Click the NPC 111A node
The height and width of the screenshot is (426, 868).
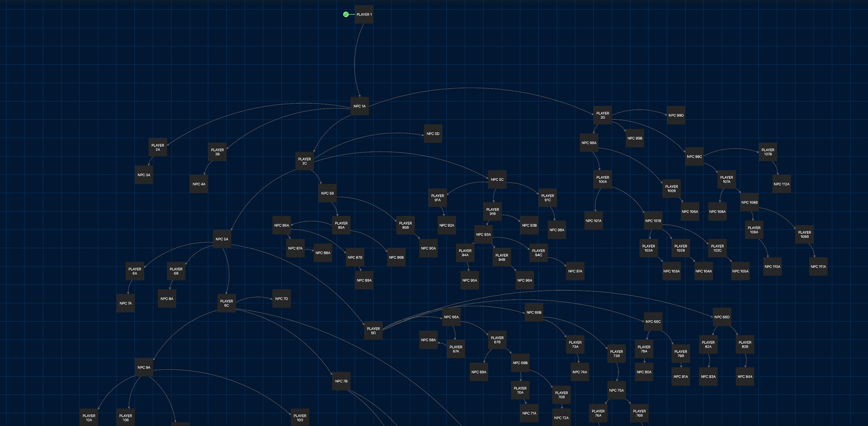point(818,267)
